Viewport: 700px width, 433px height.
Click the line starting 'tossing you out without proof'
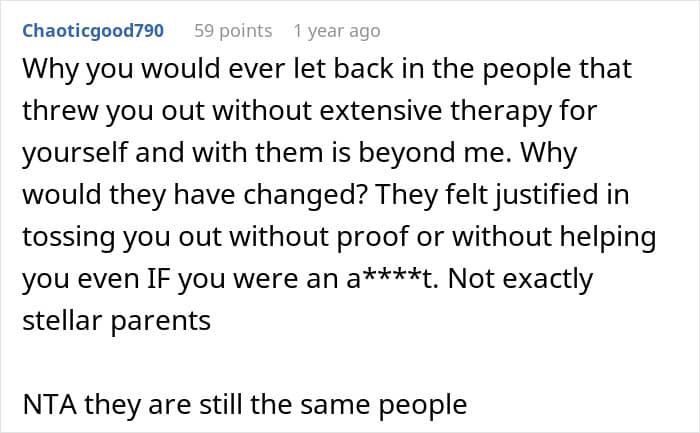click(x=339, y=237)
